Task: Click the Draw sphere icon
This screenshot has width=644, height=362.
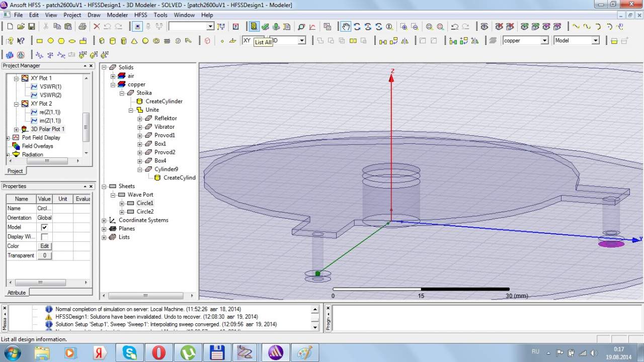Action: [145, 41]
